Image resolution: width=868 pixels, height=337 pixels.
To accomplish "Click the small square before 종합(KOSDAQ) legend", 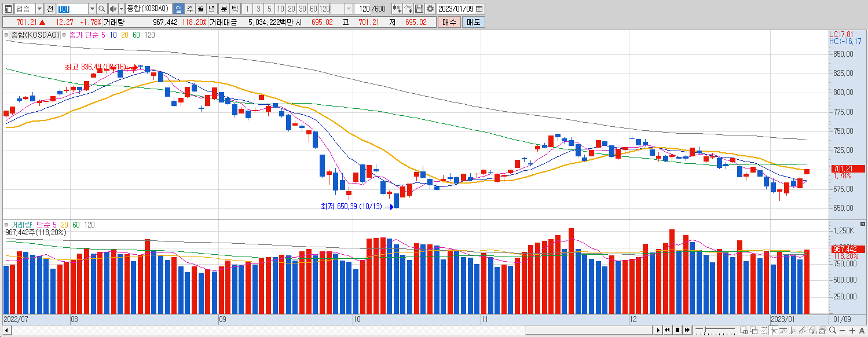I will [8, 35].
